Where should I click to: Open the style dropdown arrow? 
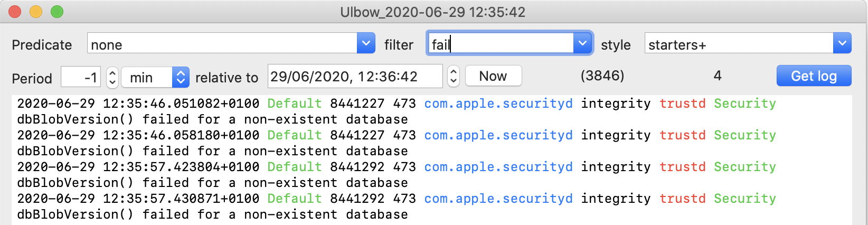coord(842,43)
